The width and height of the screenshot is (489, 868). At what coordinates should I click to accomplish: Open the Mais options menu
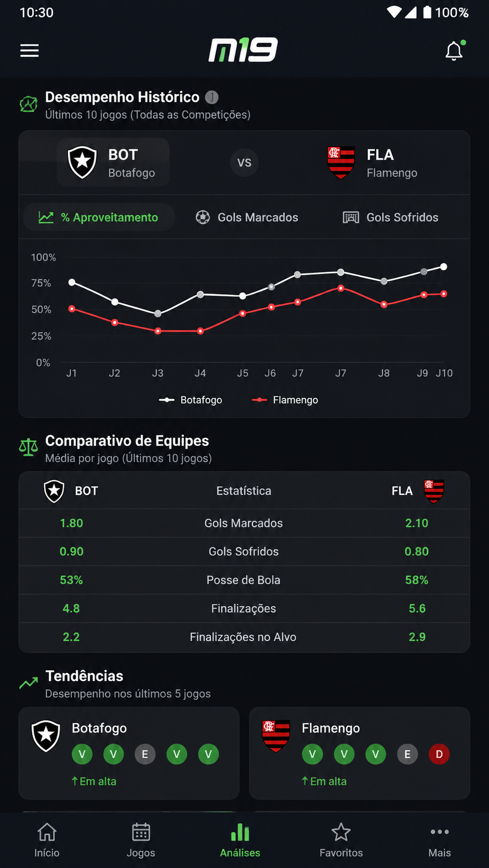[x=440, y=839]
